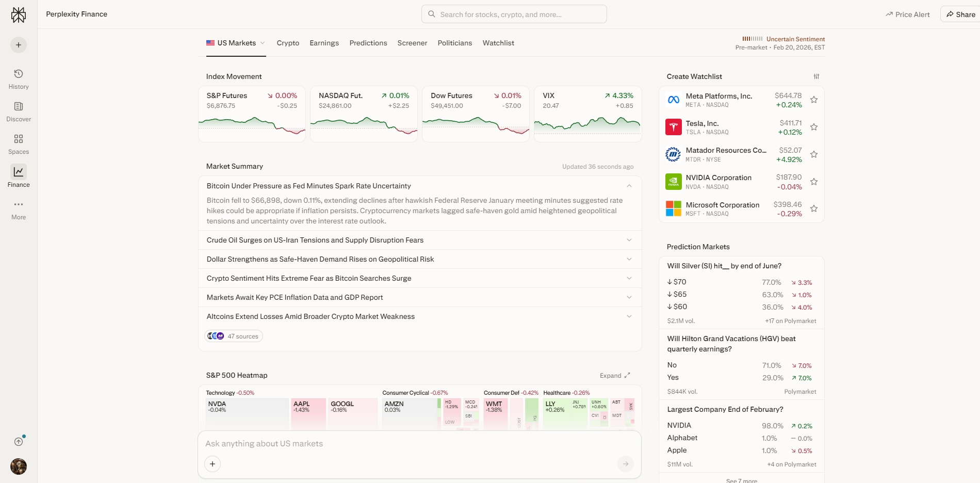This screenshot has width=980, height=483.
Task: Click the Price Alert button
Action: (x=908, y=14)
